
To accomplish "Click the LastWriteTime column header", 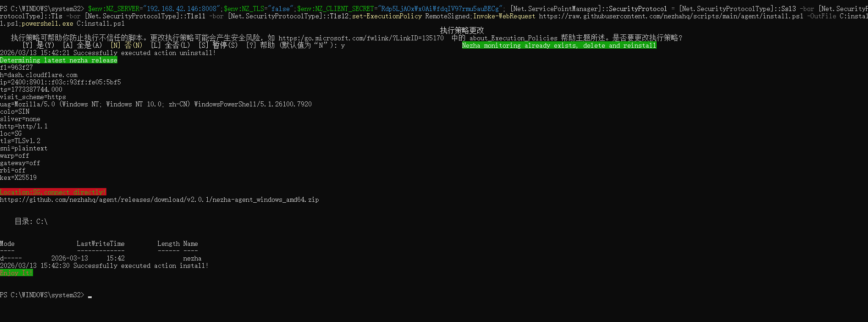I will pyautogui.click(x=100, y=244).
